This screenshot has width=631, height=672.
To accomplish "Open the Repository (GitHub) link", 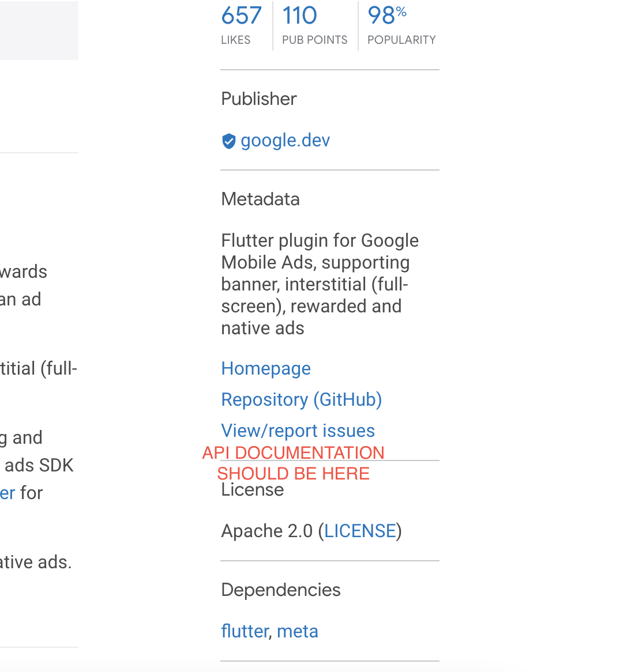I will pyautogui.click(x=301, y=399).
